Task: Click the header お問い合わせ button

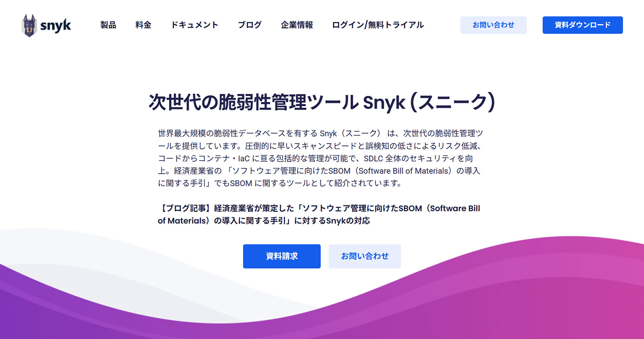Action: 493,25
